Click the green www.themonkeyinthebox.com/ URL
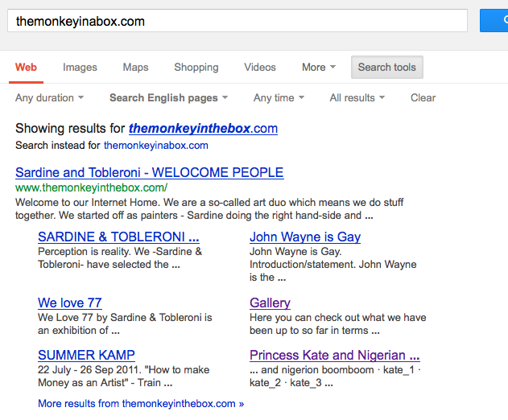This screenshot has width=508, height=420. click(91, 187)
